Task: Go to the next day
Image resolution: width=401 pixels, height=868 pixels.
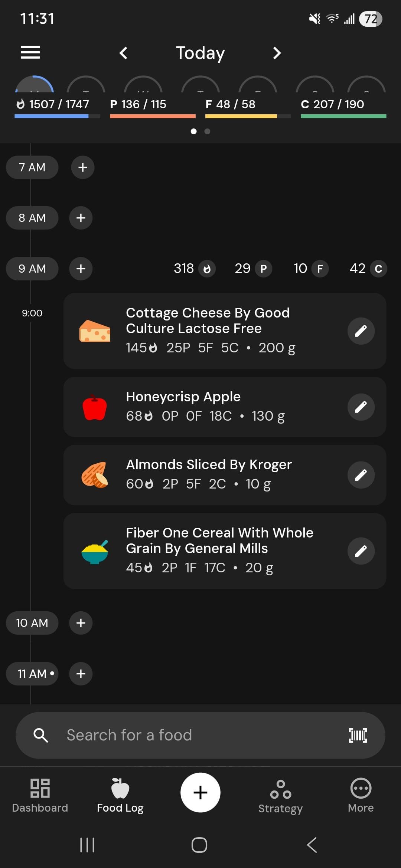Action: (x=277, y=53)
